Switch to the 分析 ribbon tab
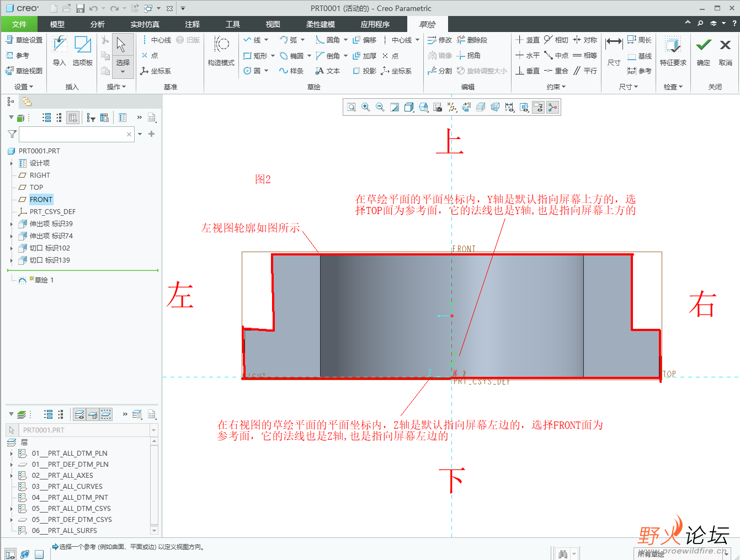The width and height of the screenshot is (740, 560). pos(98,24)
